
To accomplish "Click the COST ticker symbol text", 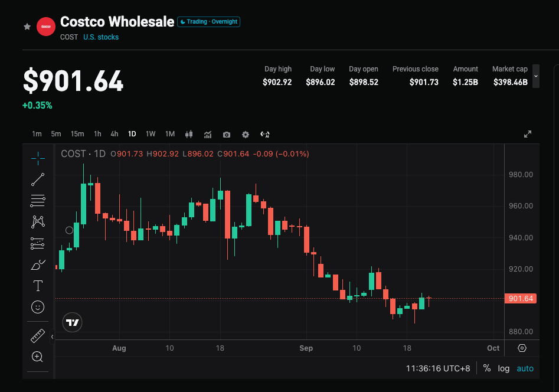I will click(x=69, y=37).
